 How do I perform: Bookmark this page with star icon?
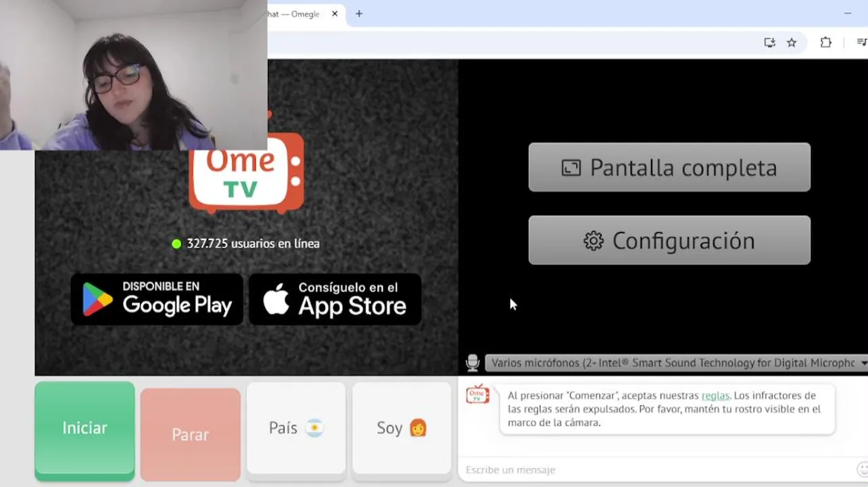point(792,43)
